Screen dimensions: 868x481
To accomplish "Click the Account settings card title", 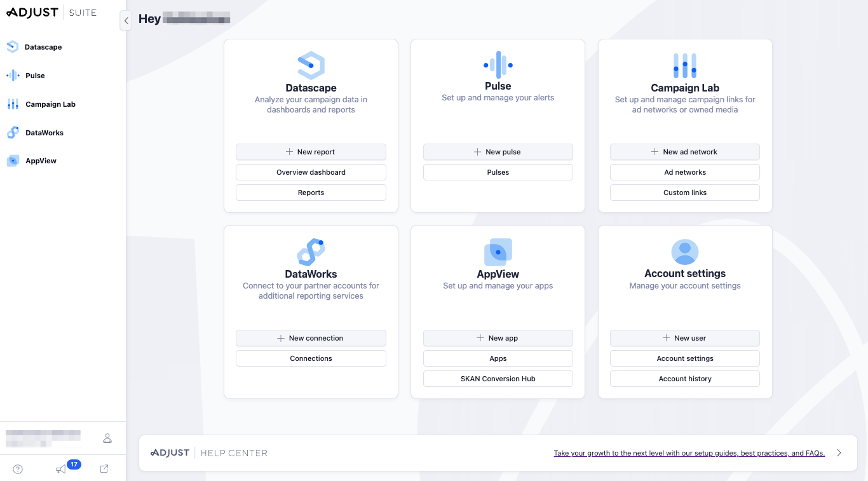I will (685, 273).
